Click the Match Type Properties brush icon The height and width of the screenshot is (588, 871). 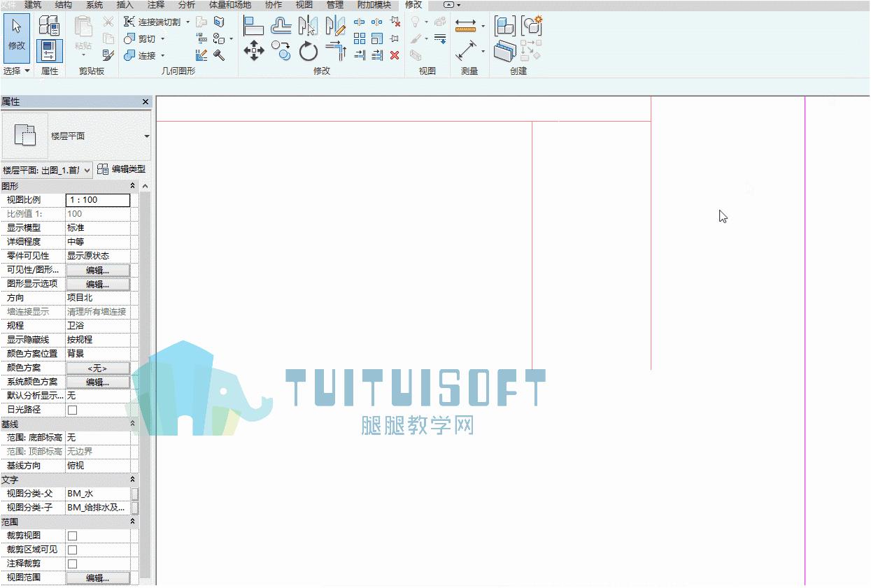pos(108,55)
